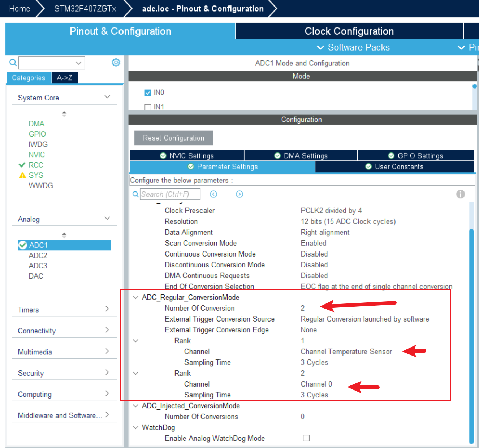Click the magnifier icon in the parameter search
Viewport: 479px width, 448px height.
click(135, 194)
